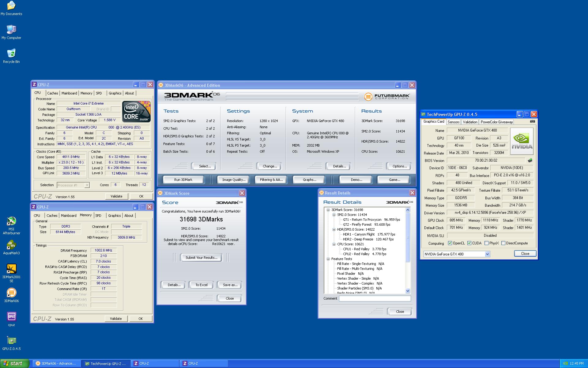588x368 pixels.
Task: Switch to the Validation tab in GPU-Z
Action: pyautogui.click(x=470, y=122)
